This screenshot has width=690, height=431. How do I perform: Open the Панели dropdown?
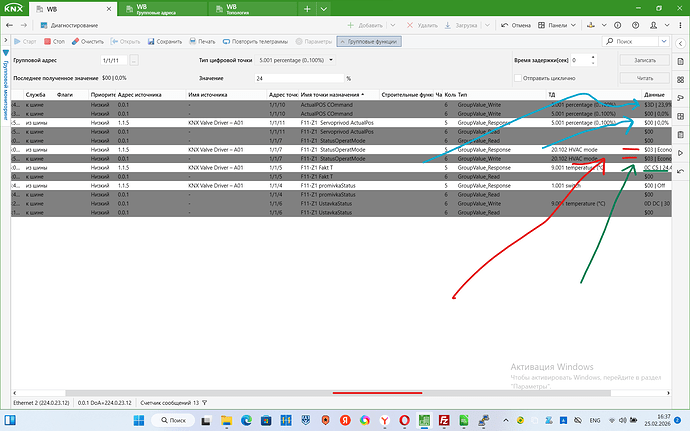click(557, 25)
